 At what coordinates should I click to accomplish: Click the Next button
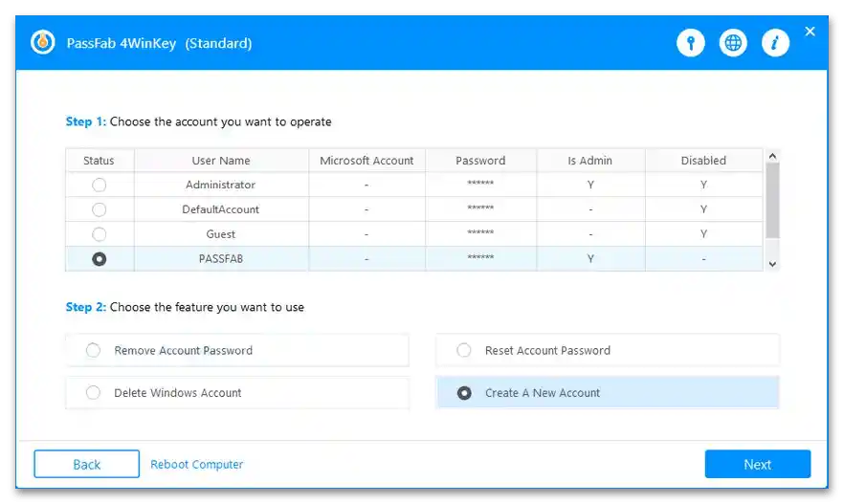[757, 464]
